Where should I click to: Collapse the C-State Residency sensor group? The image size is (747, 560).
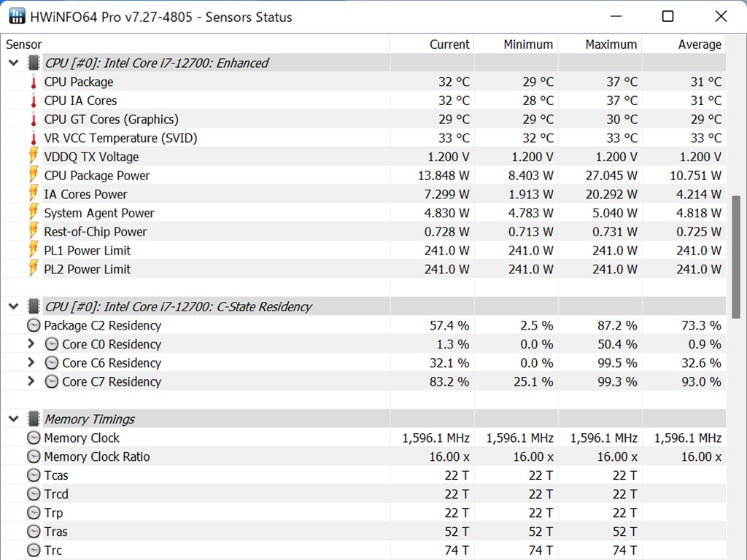pos(13,306)
